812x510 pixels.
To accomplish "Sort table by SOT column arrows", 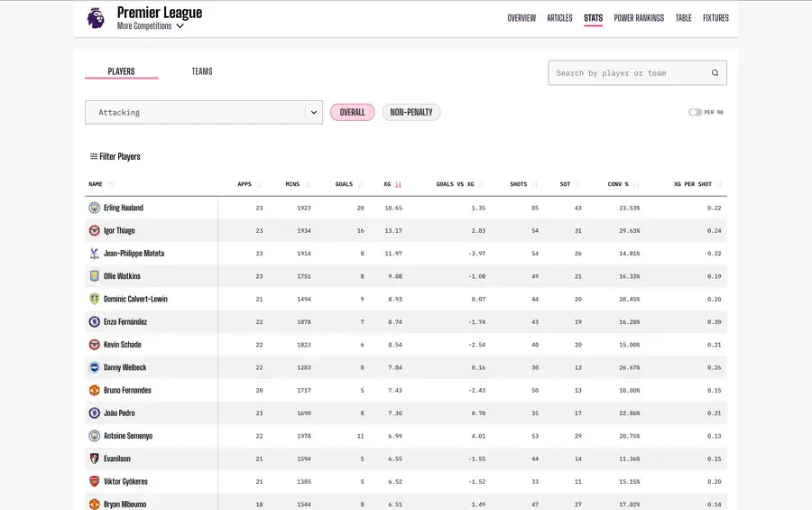I will [x=578, y=184].
